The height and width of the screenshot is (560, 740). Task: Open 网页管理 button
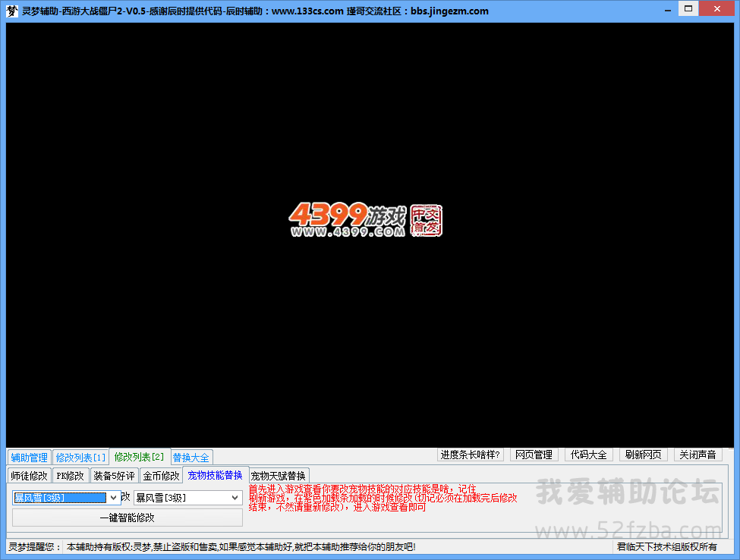click(x=534, y=455)
